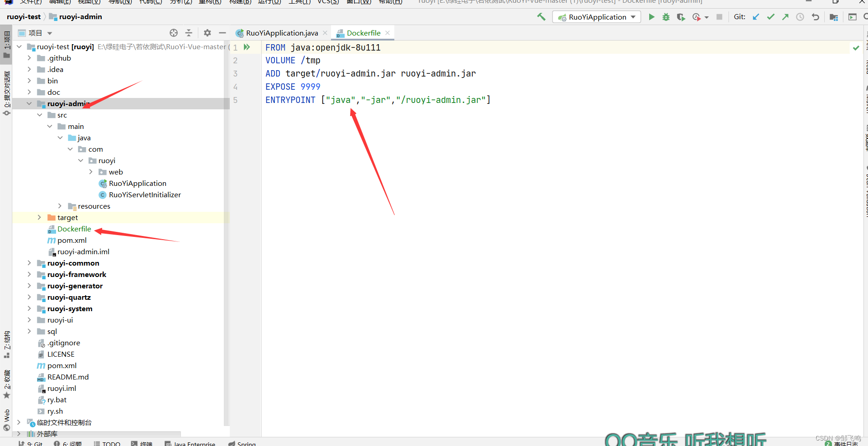The width and height of the screenshot is (868, 446).
Task: Expand the resources folder
Action: [60, 206]
